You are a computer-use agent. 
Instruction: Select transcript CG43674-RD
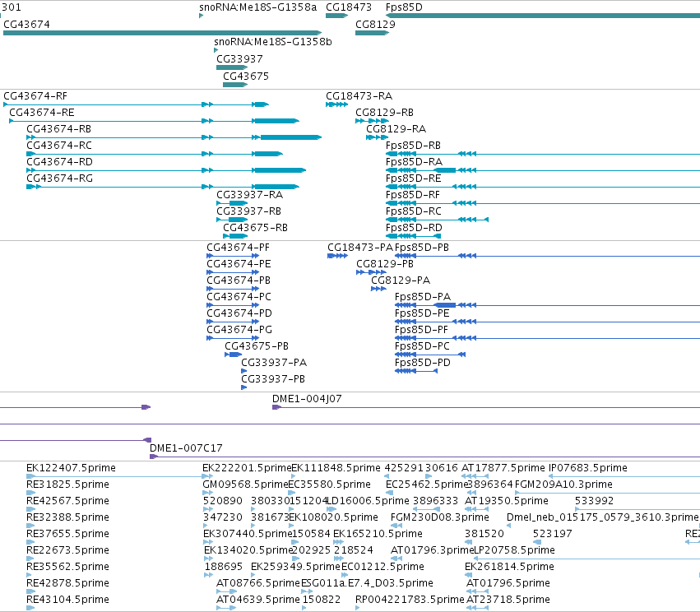[x=166, y=170]
